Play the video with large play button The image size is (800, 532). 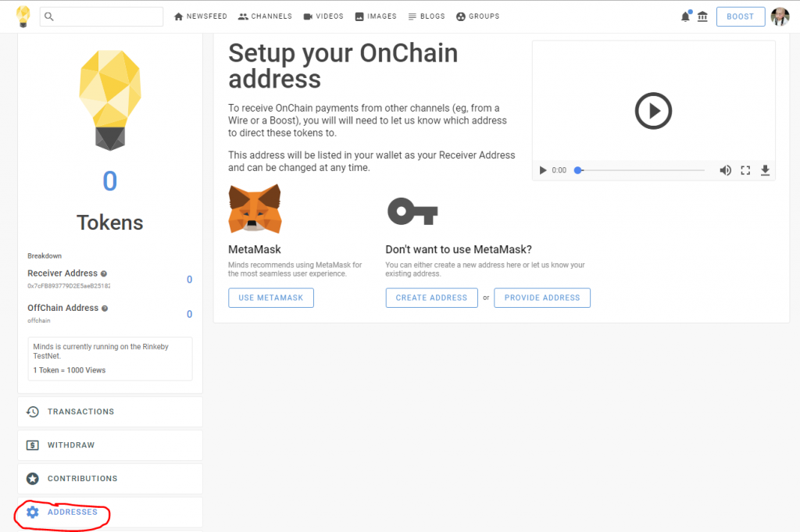coord(653,111)
